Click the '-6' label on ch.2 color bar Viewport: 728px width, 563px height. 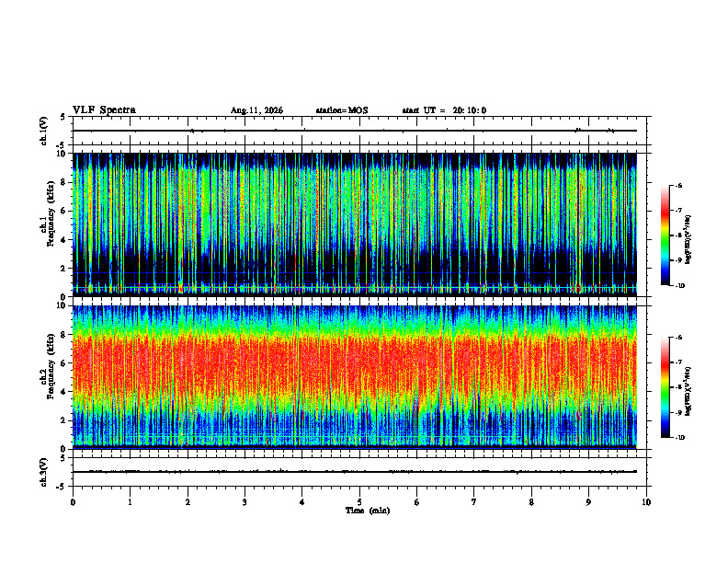coord(679,338)
